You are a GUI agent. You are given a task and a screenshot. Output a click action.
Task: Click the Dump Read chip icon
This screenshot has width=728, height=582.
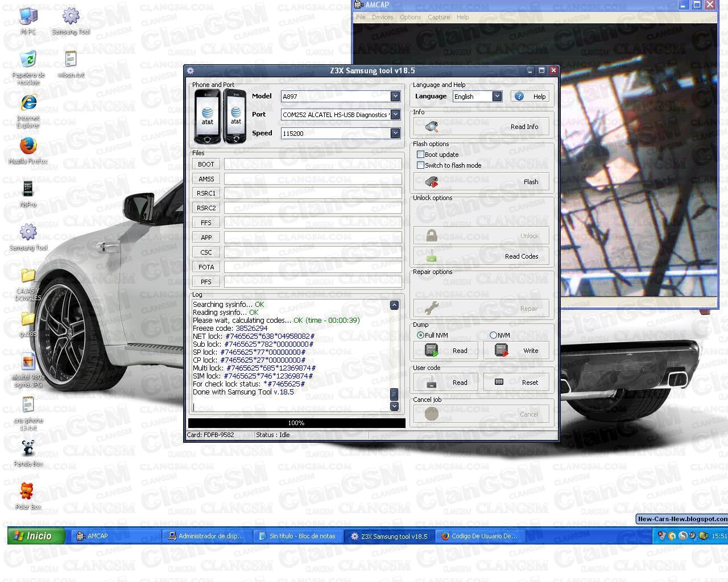click(432, 351)
